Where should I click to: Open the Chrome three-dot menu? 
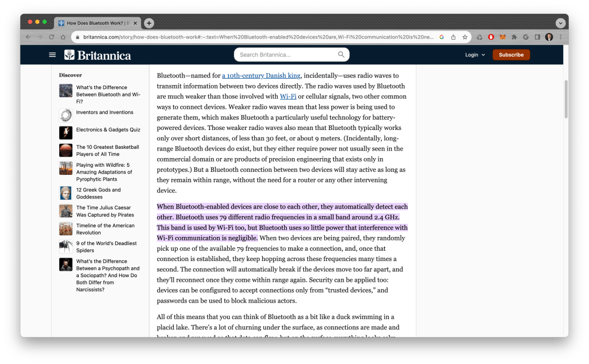[560, 37]
